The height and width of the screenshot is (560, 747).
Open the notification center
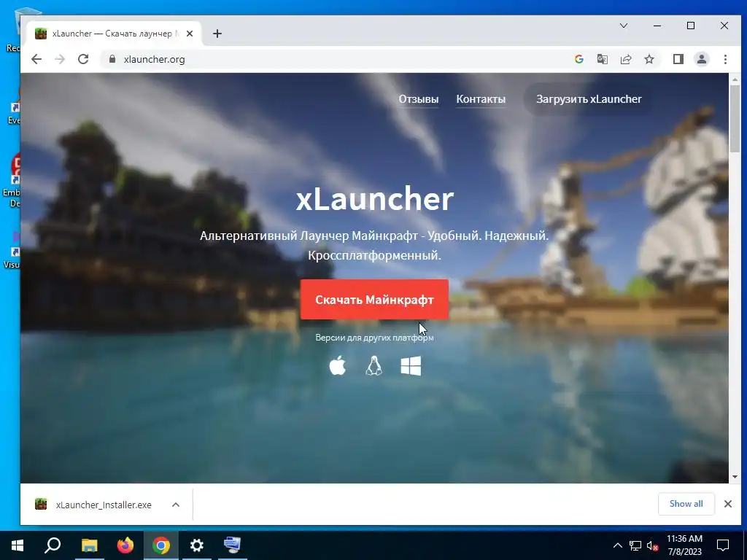pyautogui.click(x=723, y=545)
